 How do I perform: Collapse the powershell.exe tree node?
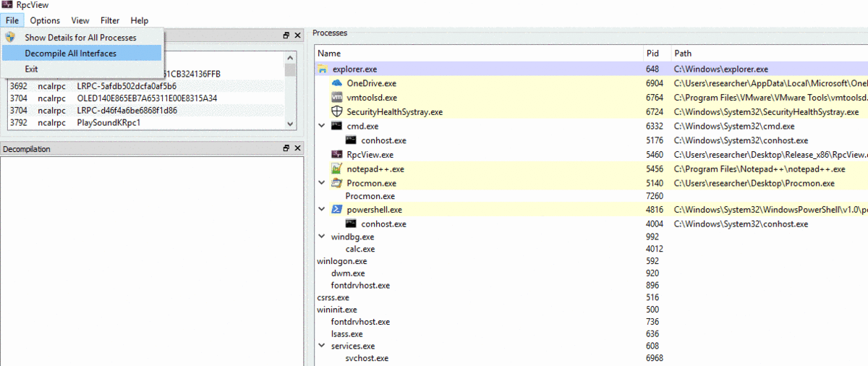pos(322,210)
